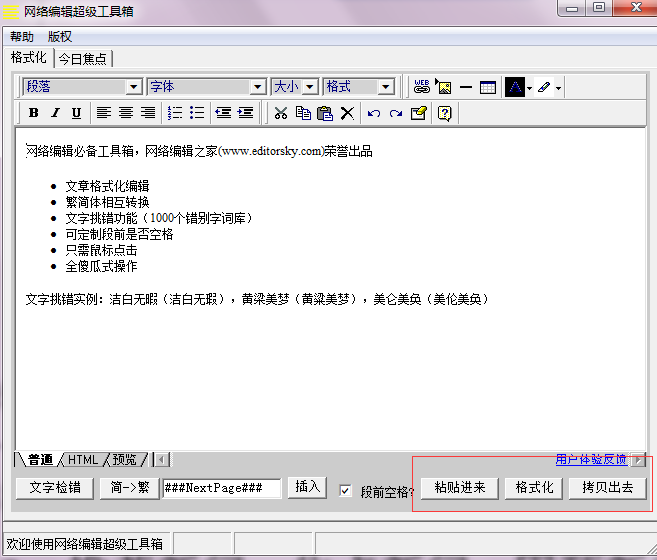Viewport: 657px width, 560px height.
Task: Click the ###NextPage### input field
Action: pos(221,488)
